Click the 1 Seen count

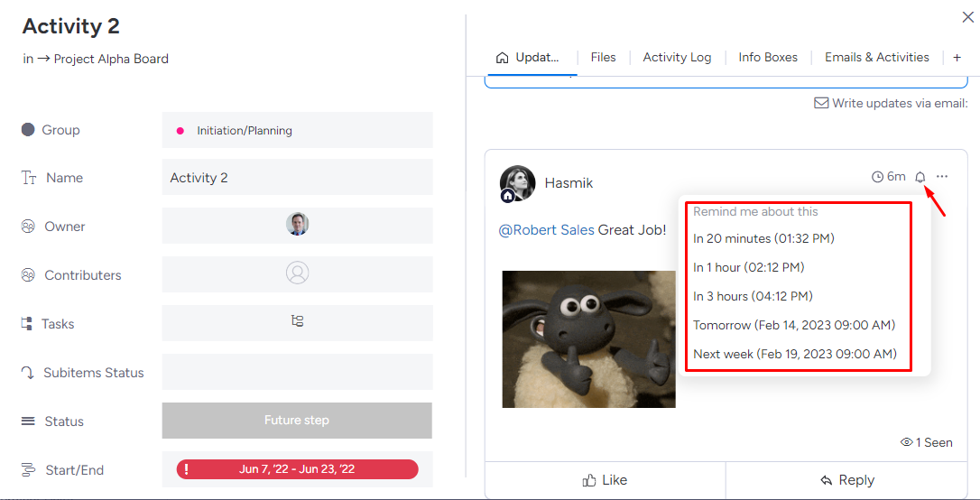click(934, 442)
